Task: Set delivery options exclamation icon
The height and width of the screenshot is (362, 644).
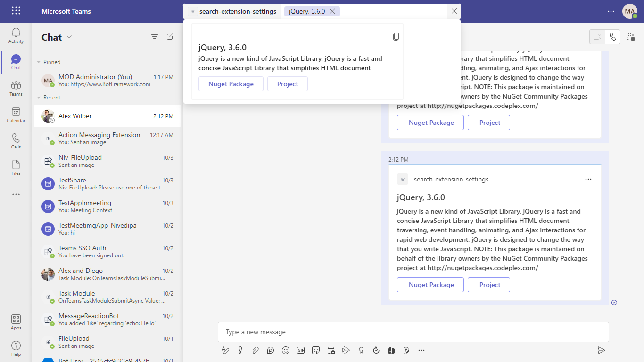Action: coord(240,350)
